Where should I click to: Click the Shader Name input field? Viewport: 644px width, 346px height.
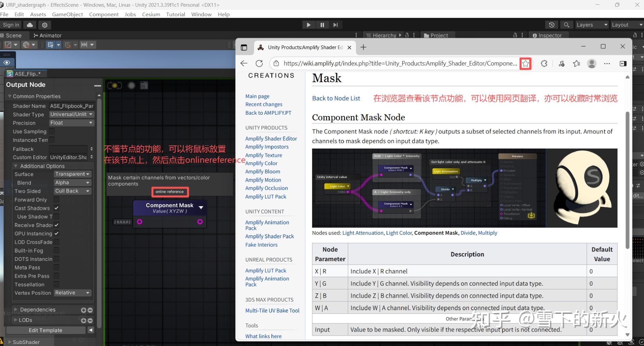[x=71, y=106]
